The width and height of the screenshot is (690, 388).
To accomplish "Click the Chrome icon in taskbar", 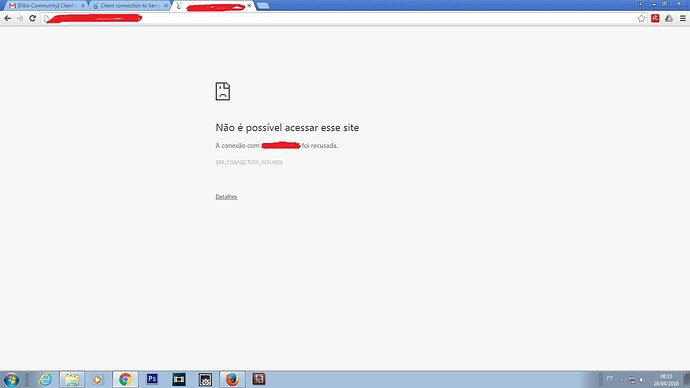I will pos(125,379).
